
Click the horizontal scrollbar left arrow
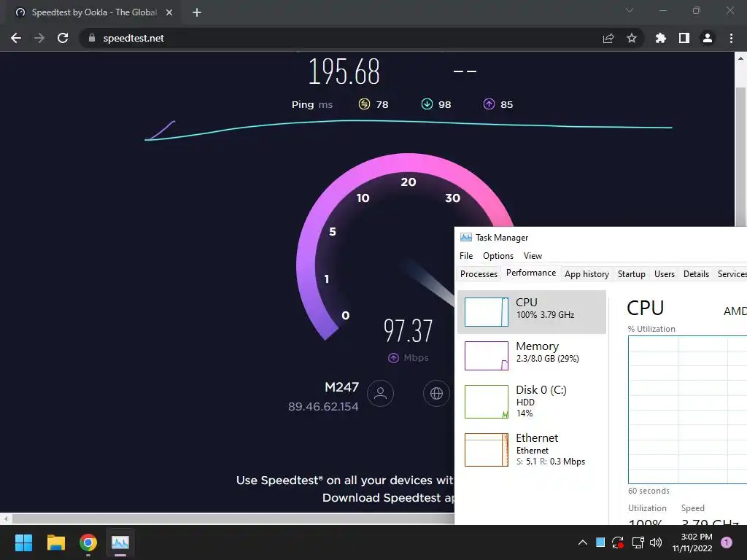pyautogui.click(x=6, y=518)
